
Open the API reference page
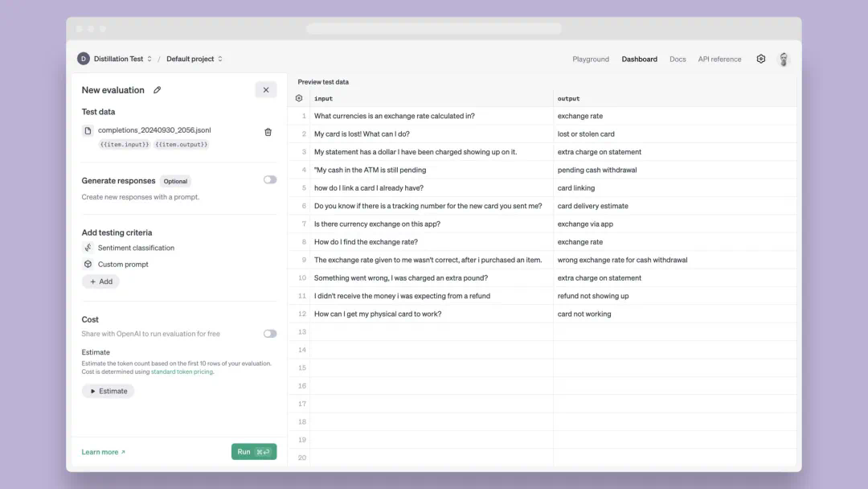coord(719,60)
